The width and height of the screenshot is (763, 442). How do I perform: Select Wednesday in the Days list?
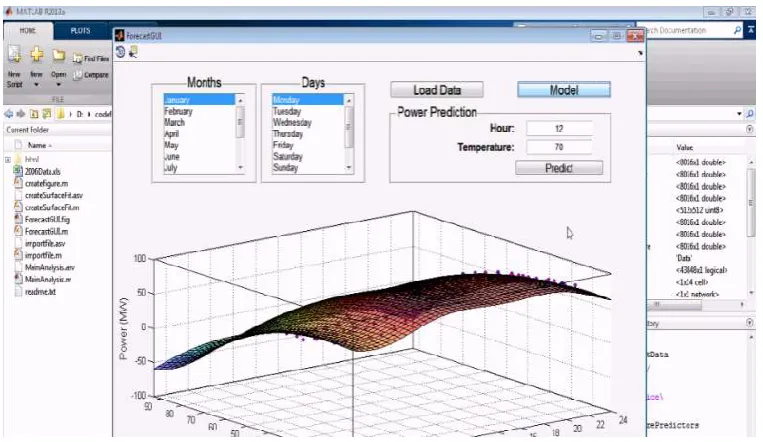[308, 122]
